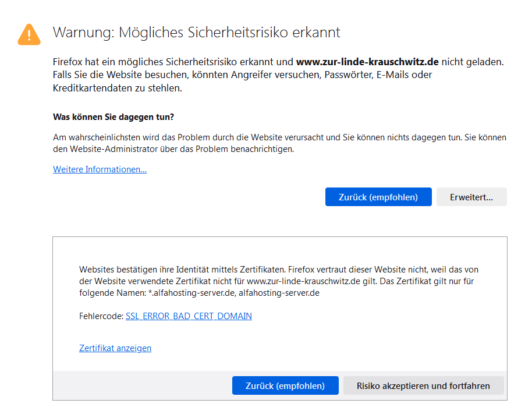Image resolution: width=532 pixels, height=414 pixels.
Task: Click the Fehlercode: label text
Action: tap(101, 316)
